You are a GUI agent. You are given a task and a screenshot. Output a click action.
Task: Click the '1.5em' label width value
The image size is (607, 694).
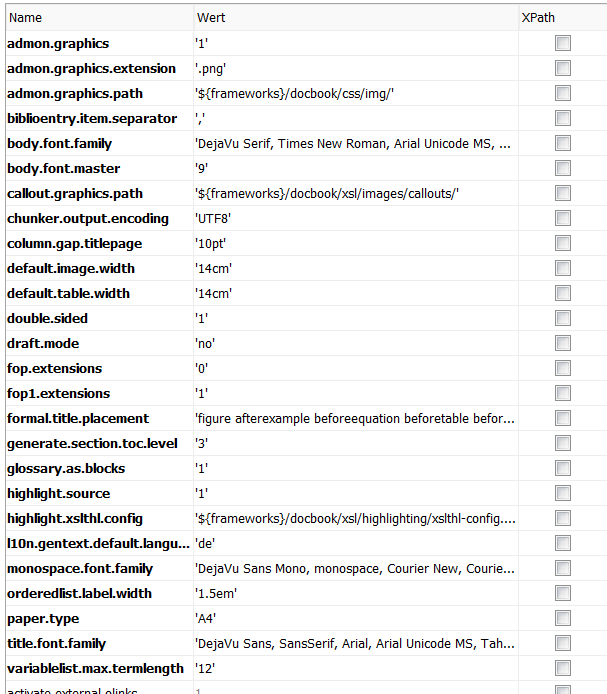pyautogui.click(x=216, y=594)
